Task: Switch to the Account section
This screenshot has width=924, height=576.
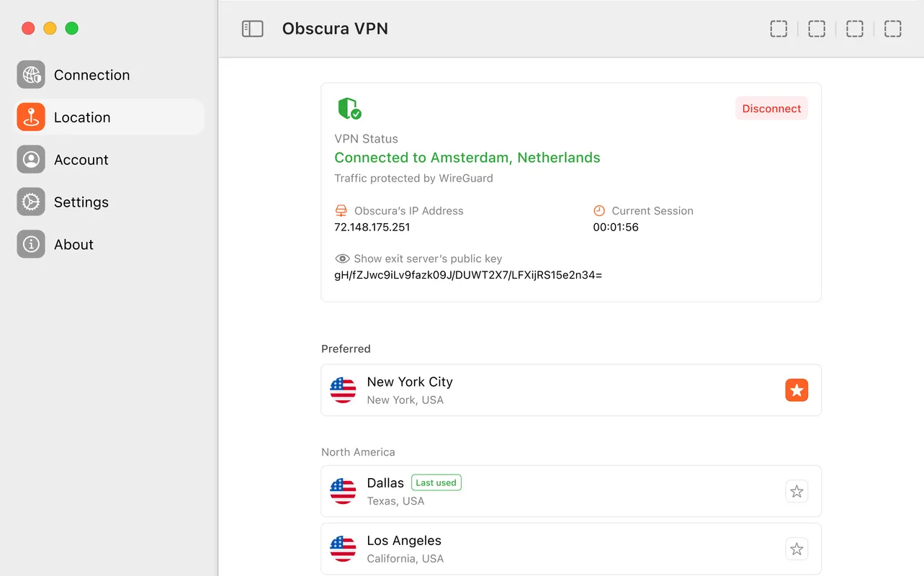Action: coord(31,160)
